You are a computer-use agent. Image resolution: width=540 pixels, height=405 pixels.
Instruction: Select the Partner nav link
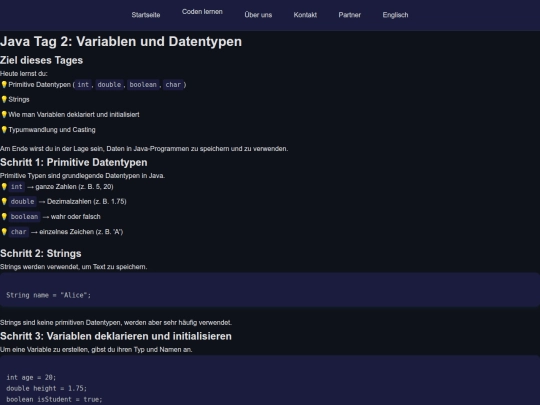[350, 15]
